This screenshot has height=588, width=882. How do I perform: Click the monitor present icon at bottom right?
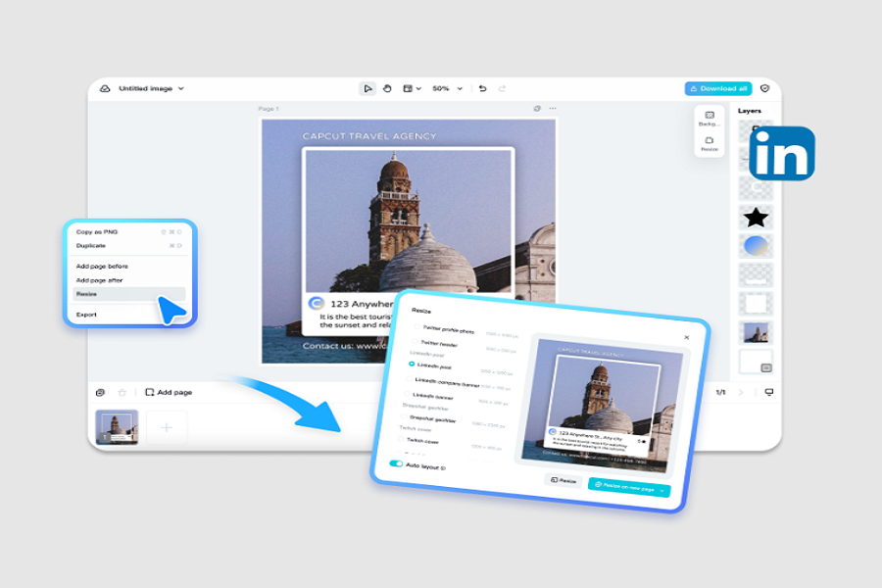coord(769,392)
